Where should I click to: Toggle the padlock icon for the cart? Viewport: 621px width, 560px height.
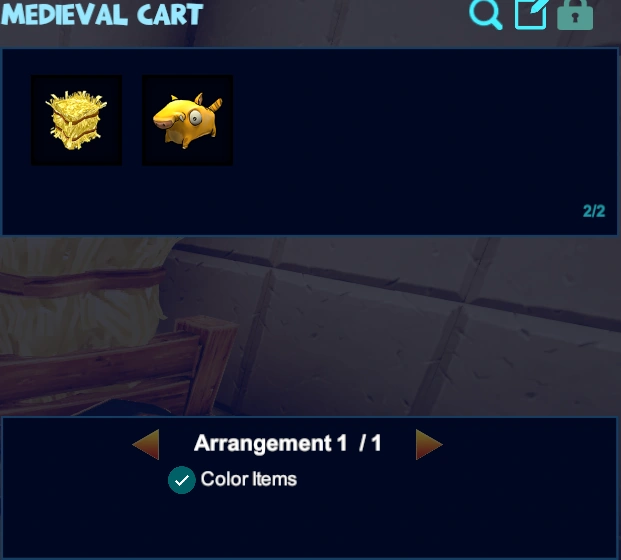[575, 15]
